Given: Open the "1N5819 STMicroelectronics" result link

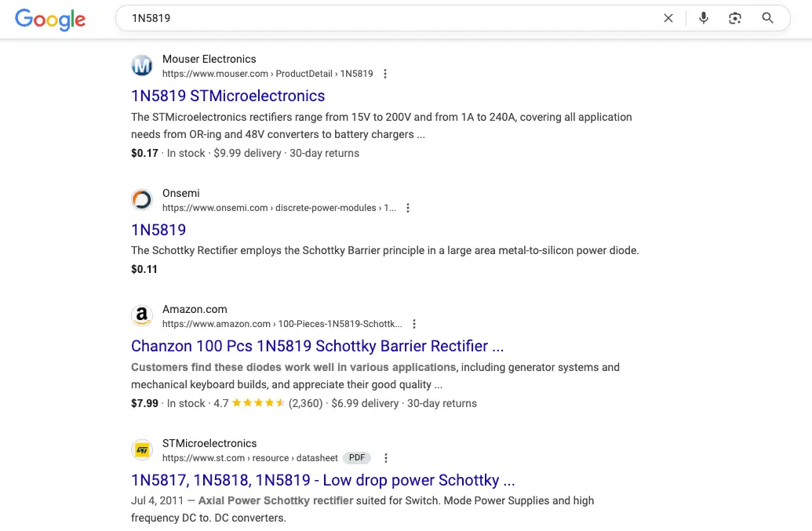Looking at the screenshot, I should click(x=228, y=96).
